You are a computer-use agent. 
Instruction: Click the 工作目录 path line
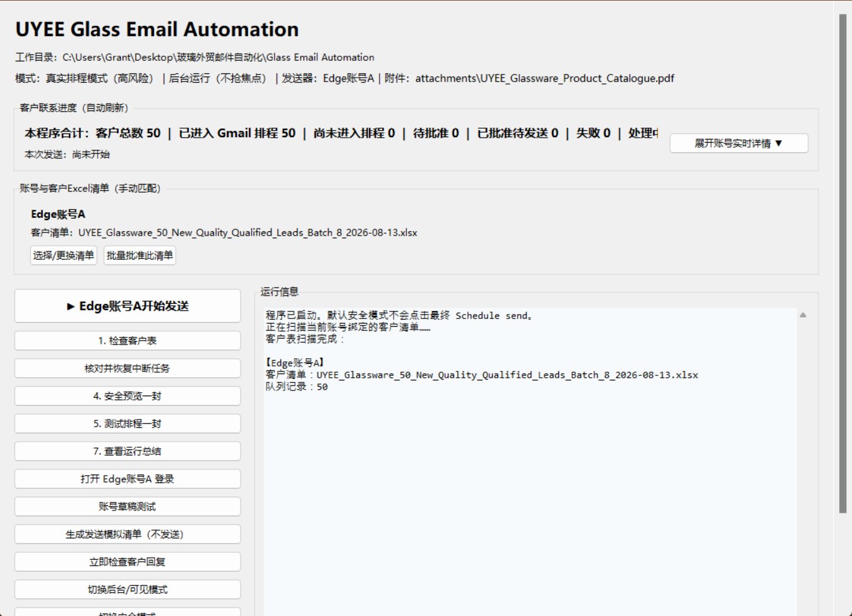195,57
